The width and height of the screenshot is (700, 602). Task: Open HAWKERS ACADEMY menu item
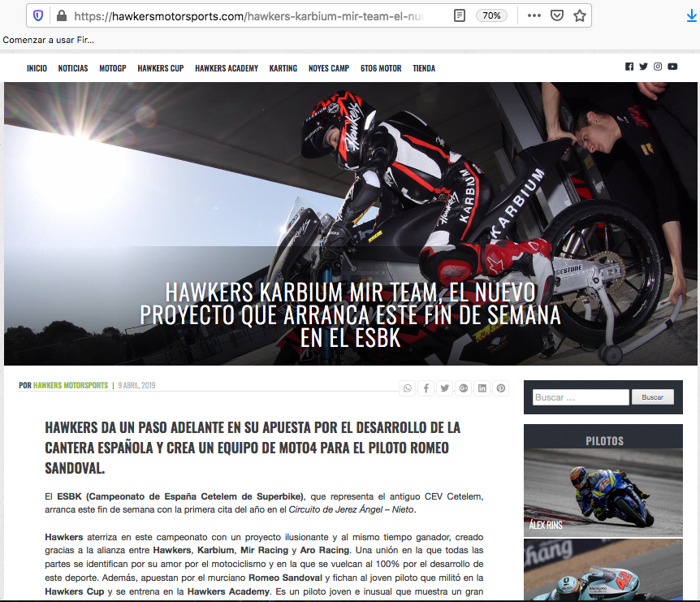click(x=227, y=68)
